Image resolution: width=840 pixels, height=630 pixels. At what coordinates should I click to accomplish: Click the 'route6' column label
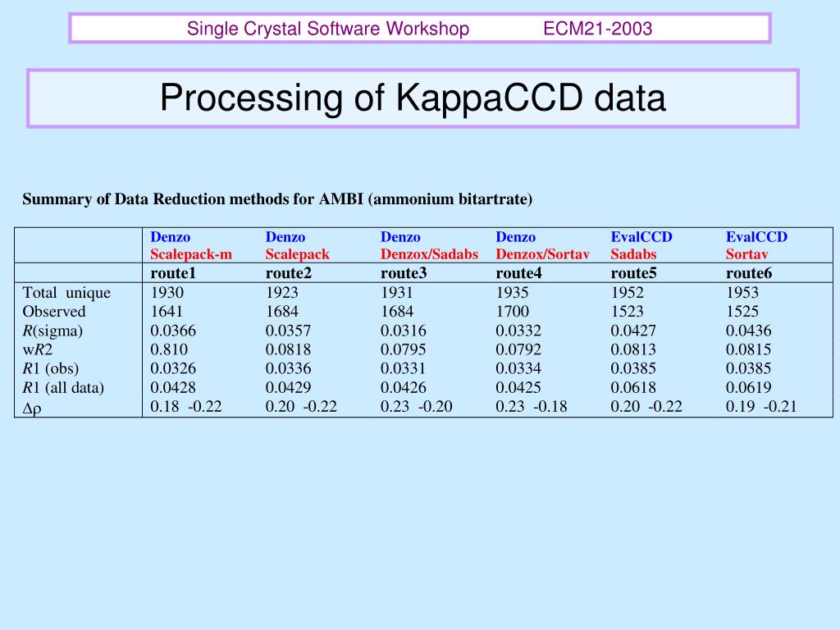tap(749, 273)
